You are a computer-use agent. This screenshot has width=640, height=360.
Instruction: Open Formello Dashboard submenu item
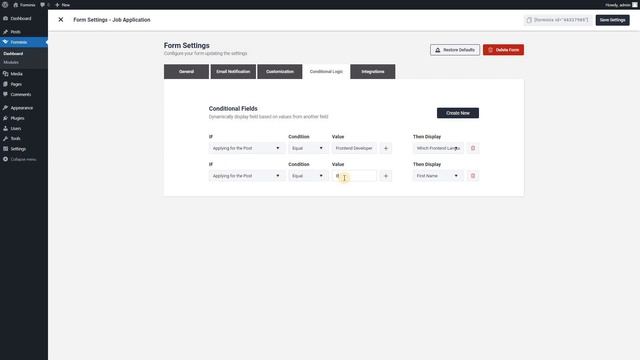(13, 53)
